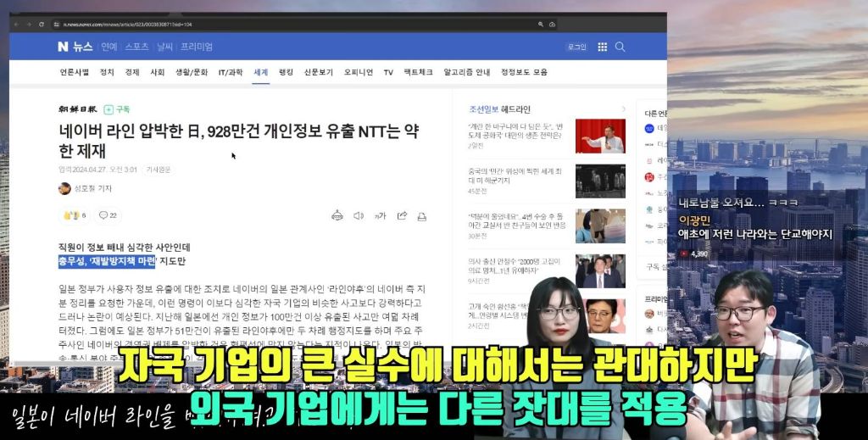Click the dark naval base thumbnail
Image resolution: width=868 pixels, height=440 pixels.
click(x=600, y=181)
